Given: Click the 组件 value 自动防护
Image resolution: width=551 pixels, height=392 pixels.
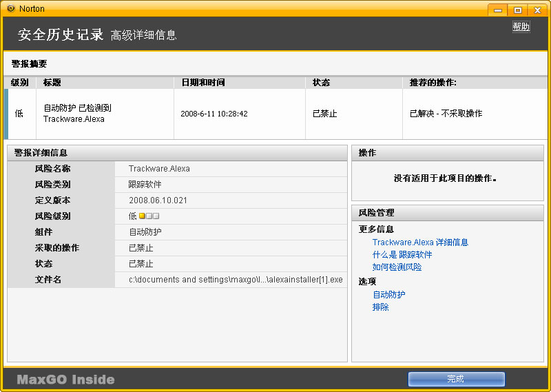Looking at the screenshot, I should tap(145, 232).
